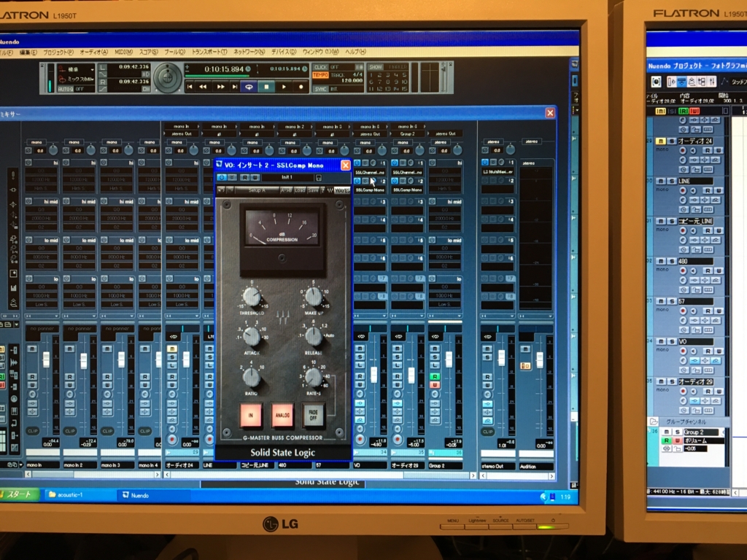Click the Rewind button in the transport
Screen dimensions: 747x560
[x=203, y=87]
